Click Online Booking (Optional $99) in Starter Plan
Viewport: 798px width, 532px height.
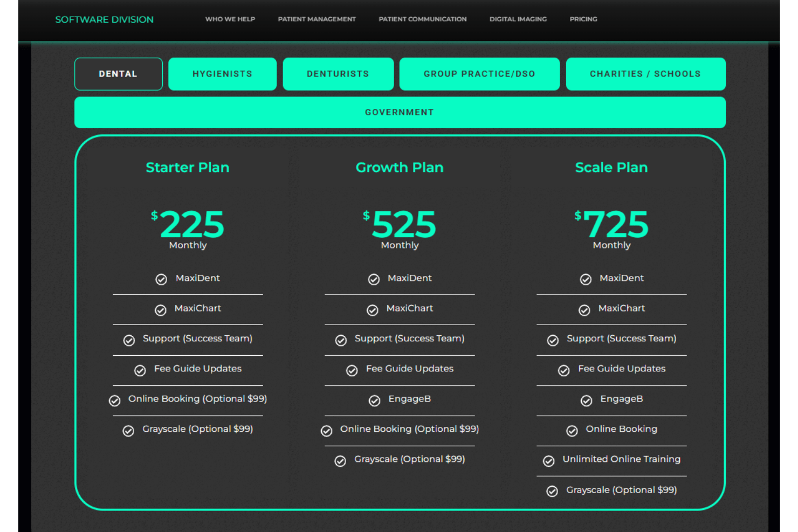(x=197, y=399)
